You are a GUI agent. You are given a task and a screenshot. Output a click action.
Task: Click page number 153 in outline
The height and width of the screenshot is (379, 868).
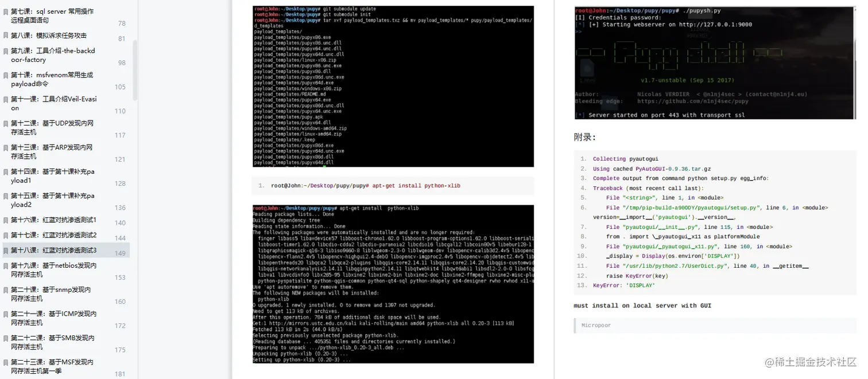(120, 278)
